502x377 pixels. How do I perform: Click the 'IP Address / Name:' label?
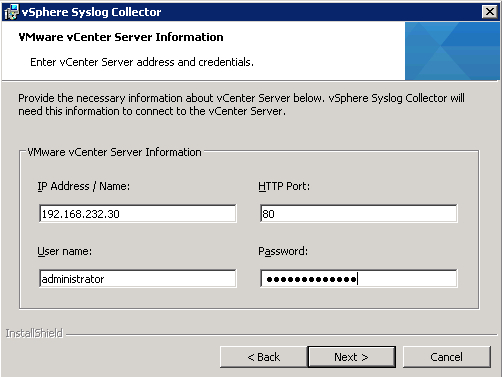[x=83, y=186]
